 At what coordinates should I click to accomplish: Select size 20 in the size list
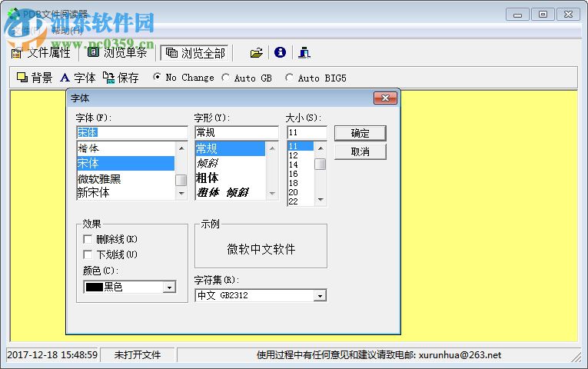301,192
